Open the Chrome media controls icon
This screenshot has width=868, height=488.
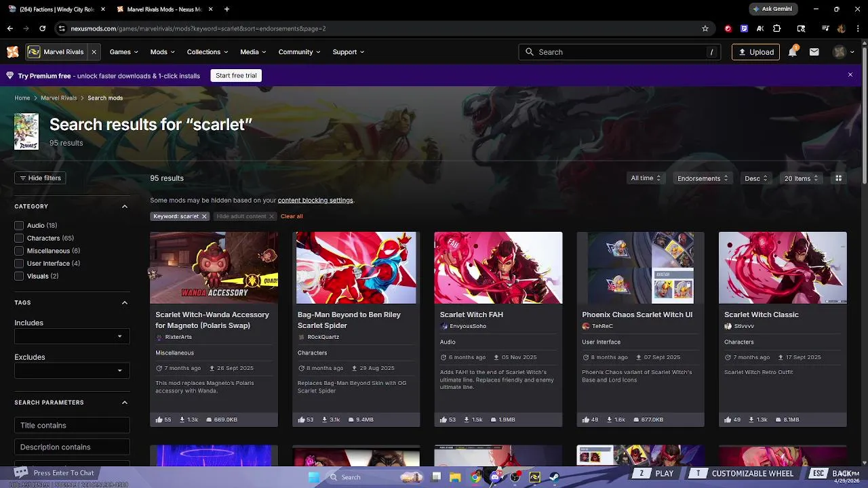click(x=825, y=28)
